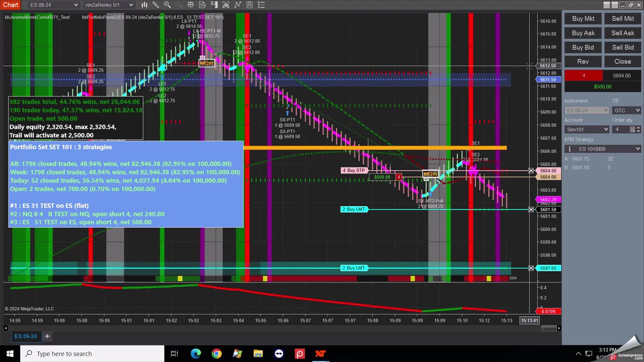Select the ES 09-24 chart tab
This screenshot has width=644, height=362.
[25, 336]
